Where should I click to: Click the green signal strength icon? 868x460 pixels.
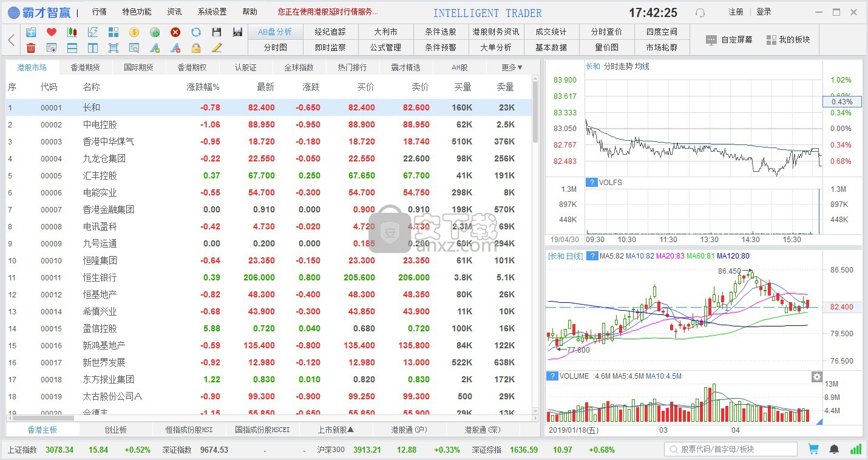coord(856,449)
